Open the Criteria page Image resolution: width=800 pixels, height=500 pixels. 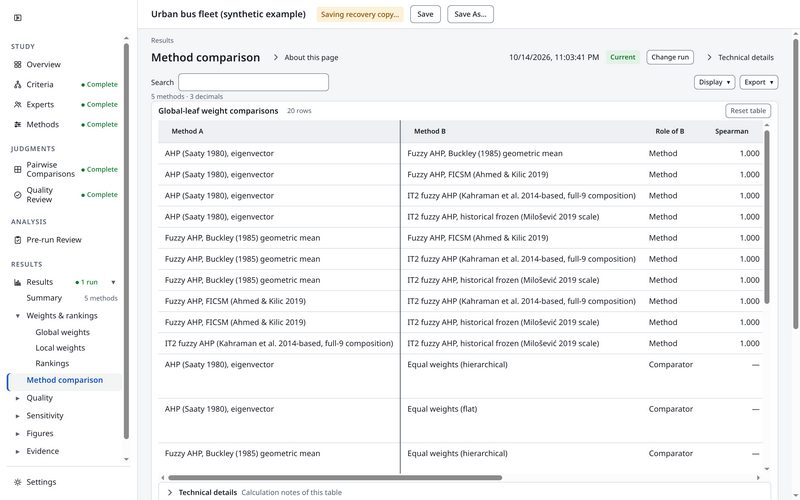[x=40, y=85]
